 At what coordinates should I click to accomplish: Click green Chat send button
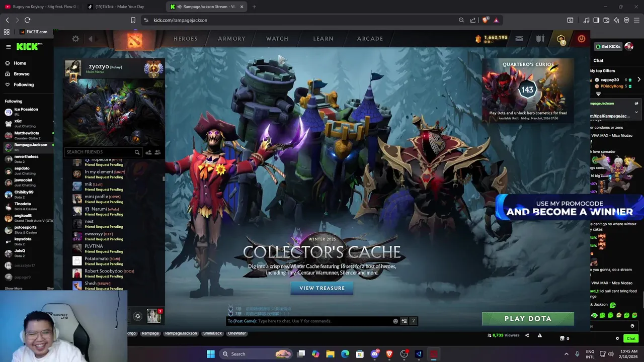[x=631, y=338]
